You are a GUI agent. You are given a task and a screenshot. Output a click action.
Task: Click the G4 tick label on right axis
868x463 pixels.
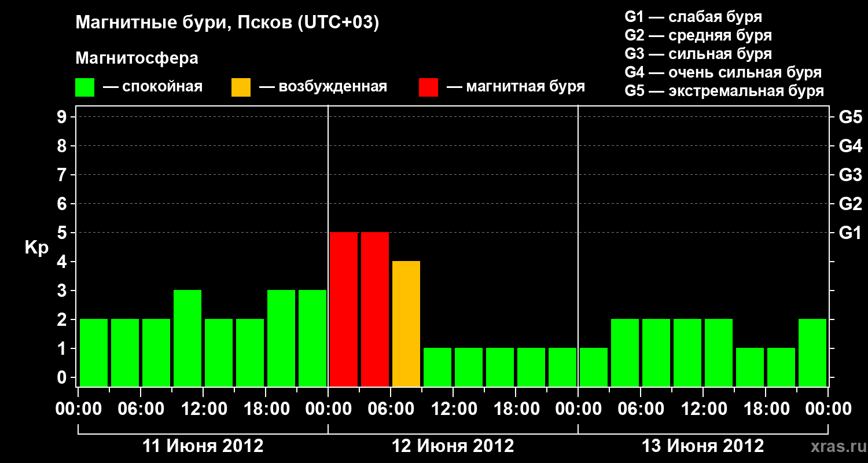pyautogui.click(x=850, y=146)
